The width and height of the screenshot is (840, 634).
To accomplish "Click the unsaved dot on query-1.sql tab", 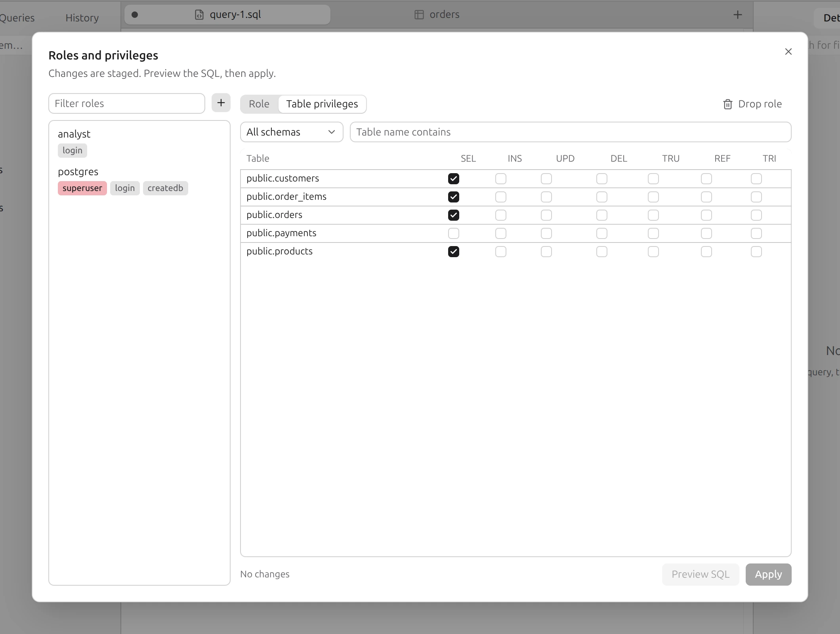I will (x=135, y=15).
